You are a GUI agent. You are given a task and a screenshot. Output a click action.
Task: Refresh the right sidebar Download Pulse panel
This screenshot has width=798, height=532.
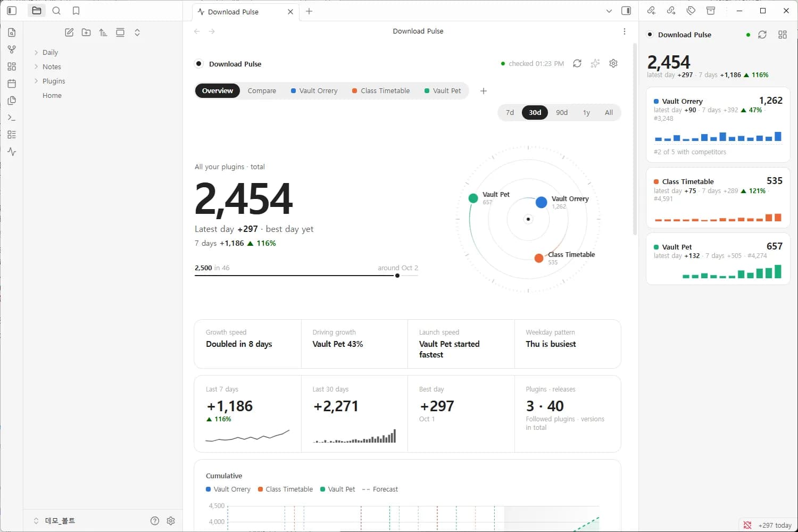pyautogui.click(x=762, y=35)
